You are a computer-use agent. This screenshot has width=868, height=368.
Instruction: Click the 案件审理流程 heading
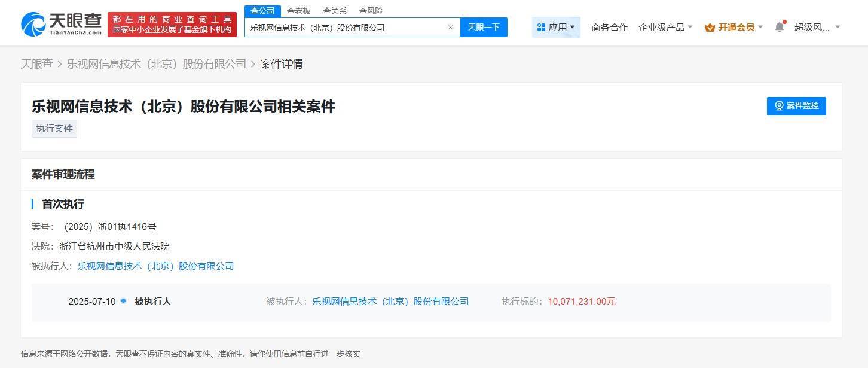(x=63, y=174)
